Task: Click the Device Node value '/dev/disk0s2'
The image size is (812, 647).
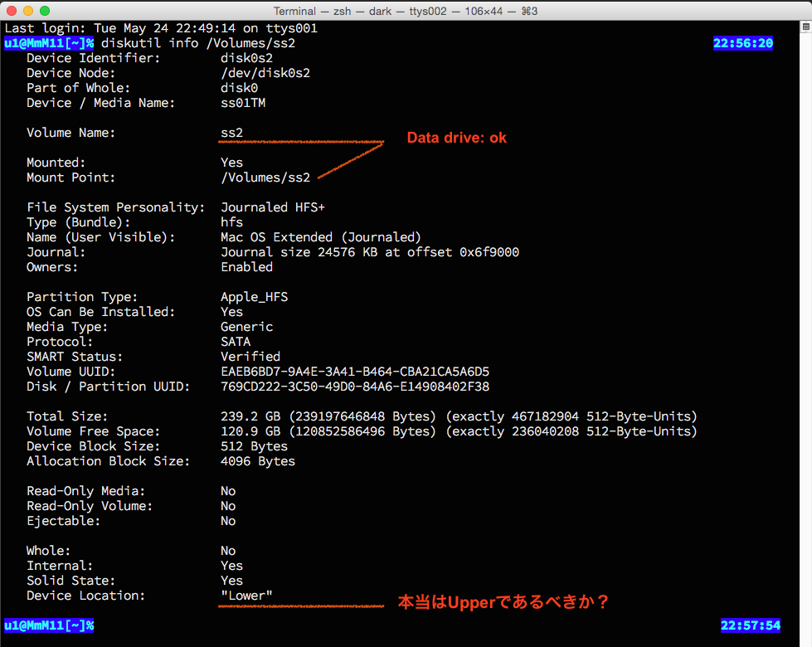Action: coord(265,73)
